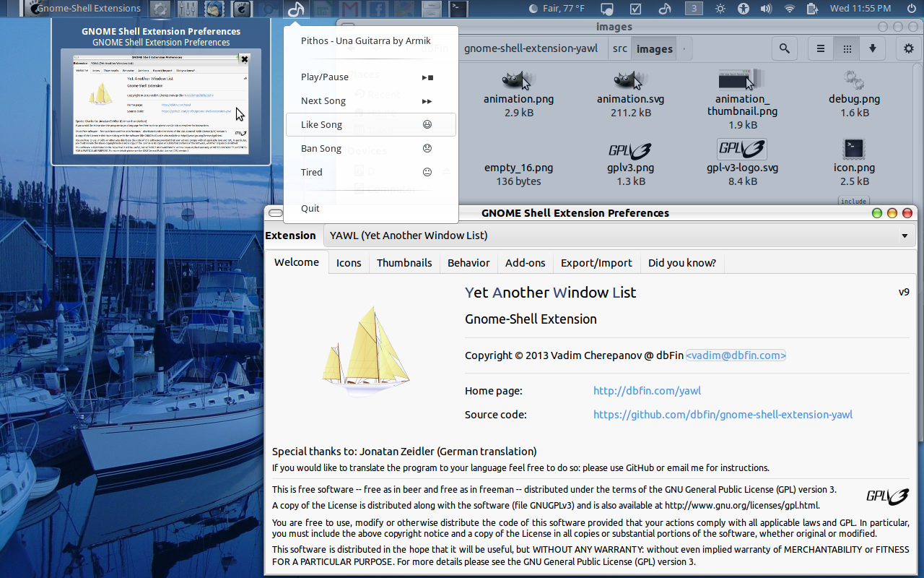Switch to the Did you know? tab
The width and height of the screenshot is (924, 578).
pyautogui.click(x=682, y=263)
